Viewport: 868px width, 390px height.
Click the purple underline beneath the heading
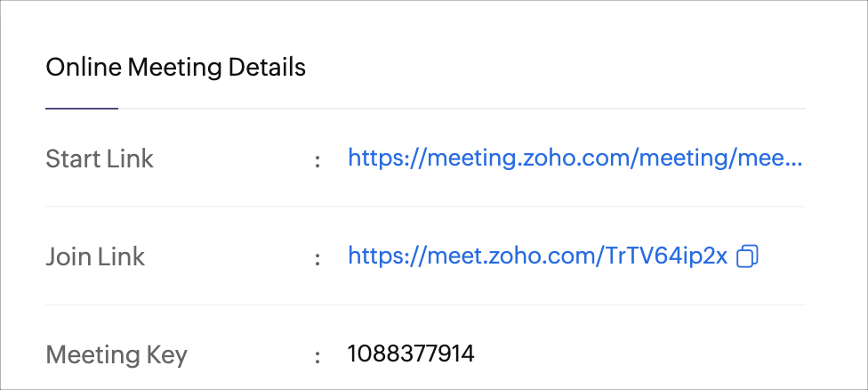tap(82, 109)
